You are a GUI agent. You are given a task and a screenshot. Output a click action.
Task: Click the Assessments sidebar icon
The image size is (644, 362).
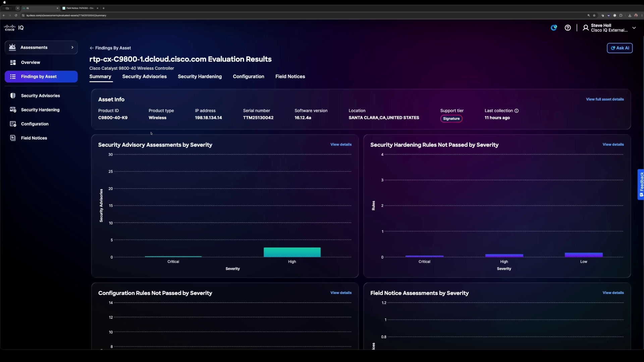[12, 47]
